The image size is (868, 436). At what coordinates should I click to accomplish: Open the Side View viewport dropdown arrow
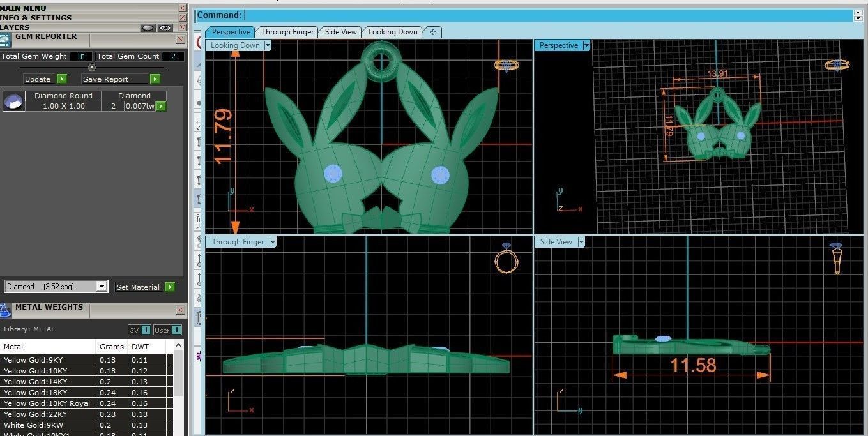[581, 242]
